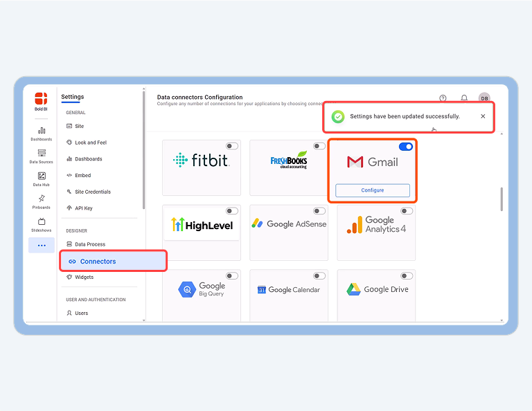Click the Google Drive logo

coord(378,289)
